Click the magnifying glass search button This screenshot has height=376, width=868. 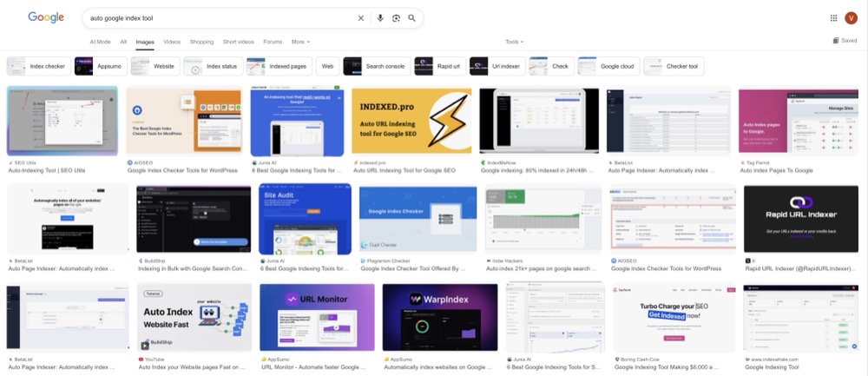click(x=411, y=18)
